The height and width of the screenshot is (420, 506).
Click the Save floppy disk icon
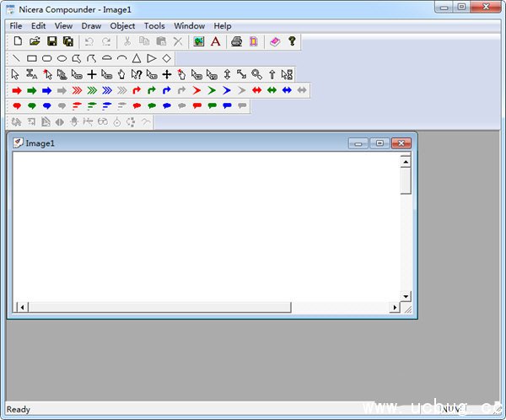[x=51, y=41]
